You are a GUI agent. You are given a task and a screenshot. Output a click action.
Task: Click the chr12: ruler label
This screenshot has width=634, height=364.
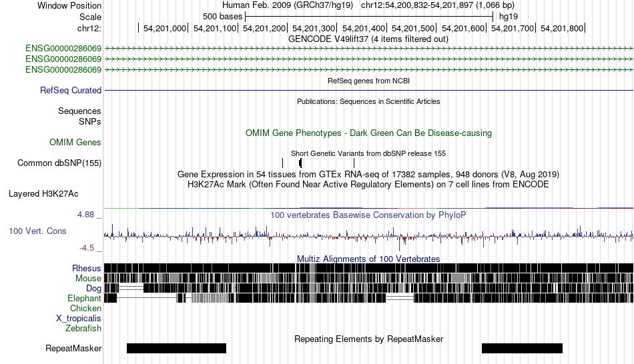(89, 28)
